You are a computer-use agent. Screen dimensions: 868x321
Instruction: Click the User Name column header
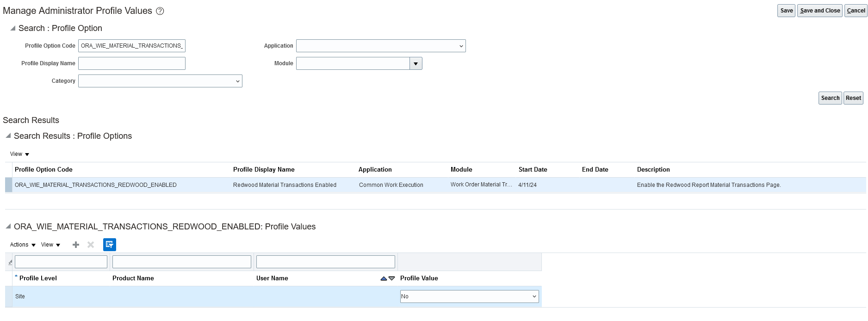(x=272, y=278)
